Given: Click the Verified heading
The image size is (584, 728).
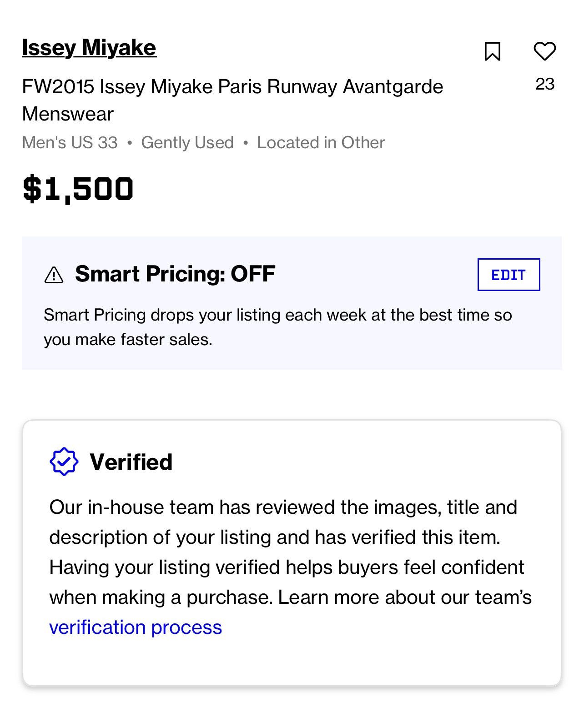Looking at the screenshot, I should click(x=131, y=462).
